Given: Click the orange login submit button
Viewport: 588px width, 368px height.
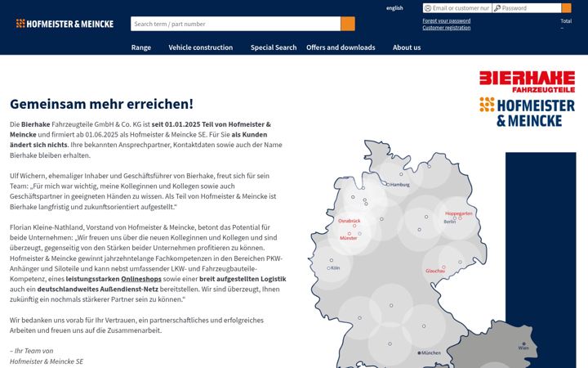Looking at the screenshot, I should [566, 8].
